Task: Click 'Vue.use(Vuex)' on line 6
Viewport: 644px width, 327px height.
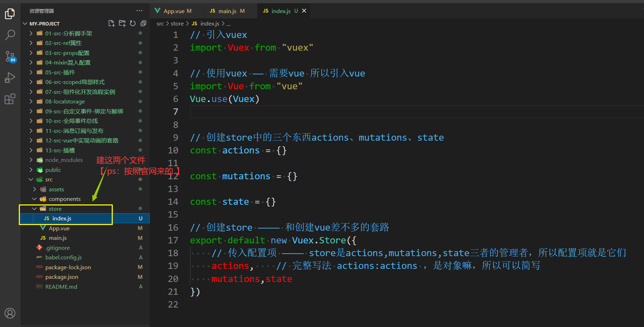Action: point(224,99)
